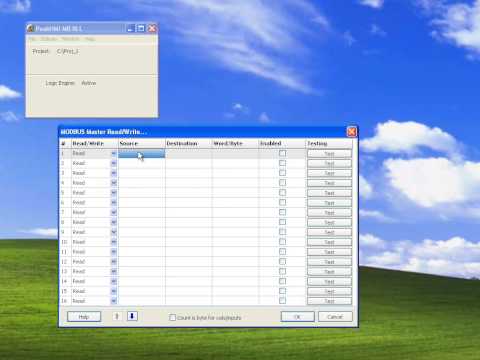Open the Read/Write dropdown in row 14

point(114,281)
